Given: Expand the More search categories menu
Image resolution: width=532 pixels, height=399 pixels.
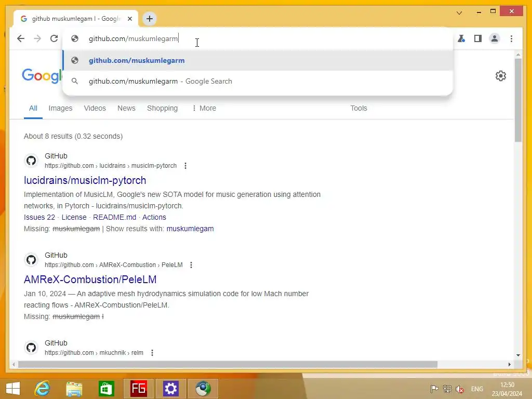Looking at the screenshot, I should pos(204,108).
